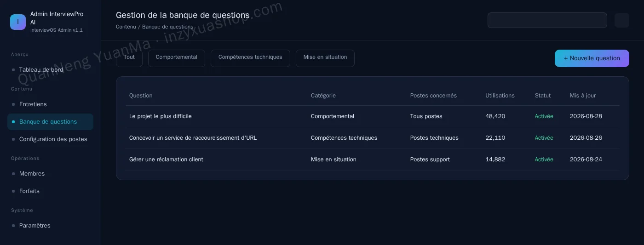Focus the search field in the header
Viewport: 644px width, 245px height.
pyautogui.click(x=547, y=20)
